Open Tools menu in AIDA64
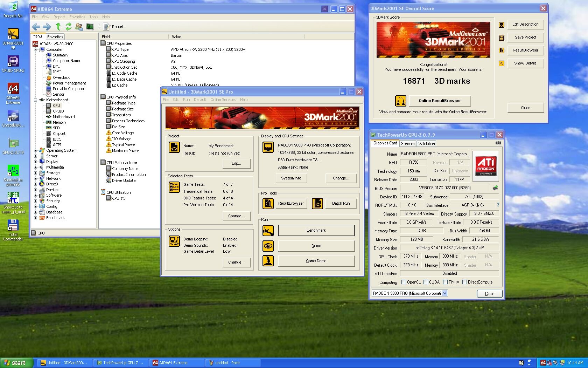 click(93, 17)
